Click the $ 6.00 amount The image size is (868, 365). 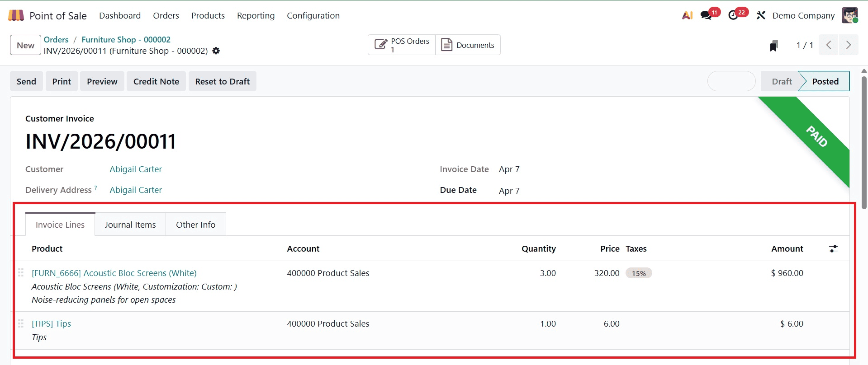tap(792, 323)
